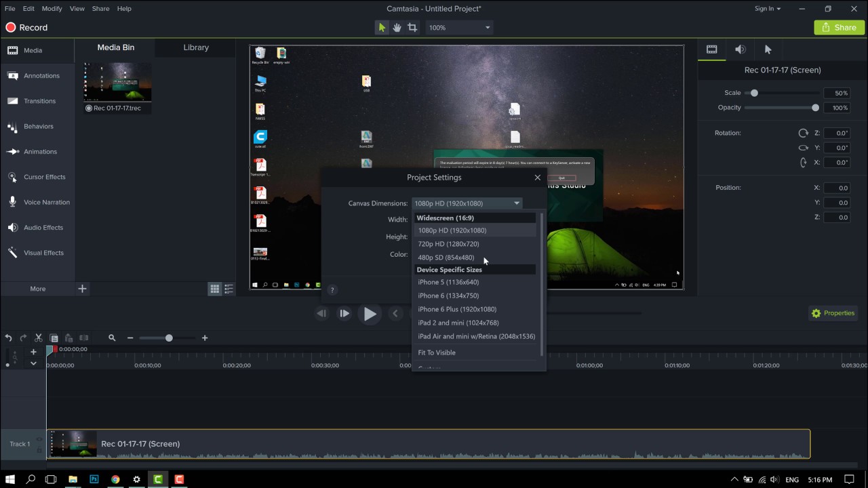The width and height of the screenshot is (868, 488).
Task: Choose 720p HD (1280x720) from the list
Action: (x=448, y=244)
